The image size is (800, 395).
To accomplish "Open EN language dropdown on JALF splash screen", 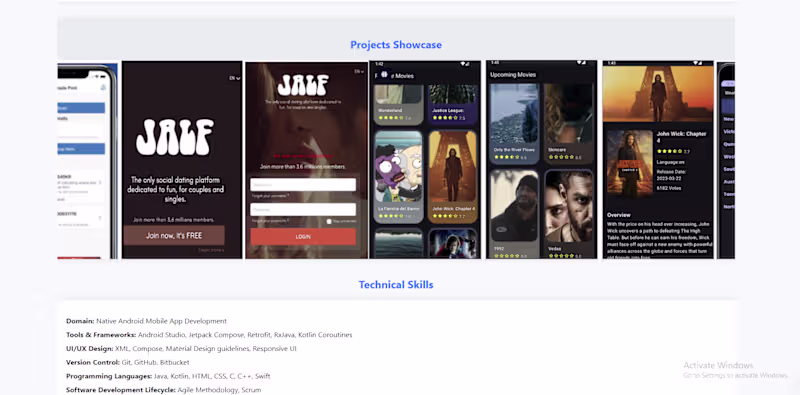I will coord(235,78).
